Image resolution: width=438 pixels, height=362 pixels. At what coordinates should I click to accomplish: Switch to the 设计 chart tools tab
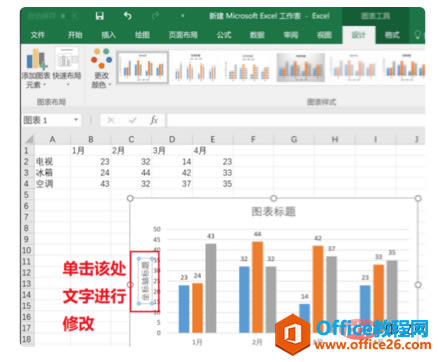coord(359,35)
